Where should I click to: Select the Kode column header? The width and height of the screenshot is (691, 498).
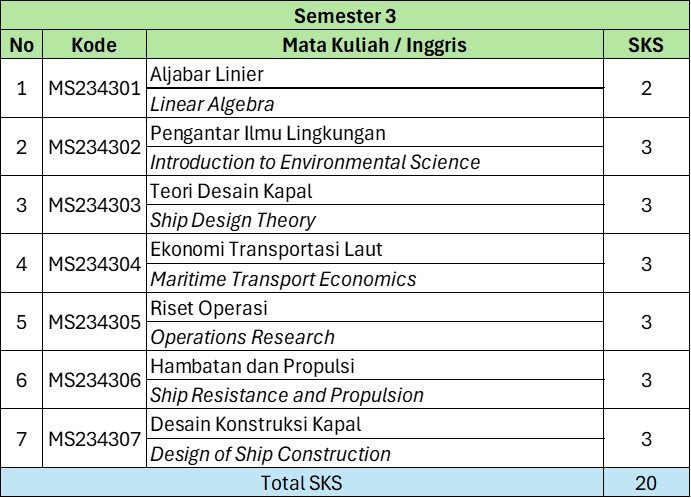pyautogui.click(x=95, y=45)
